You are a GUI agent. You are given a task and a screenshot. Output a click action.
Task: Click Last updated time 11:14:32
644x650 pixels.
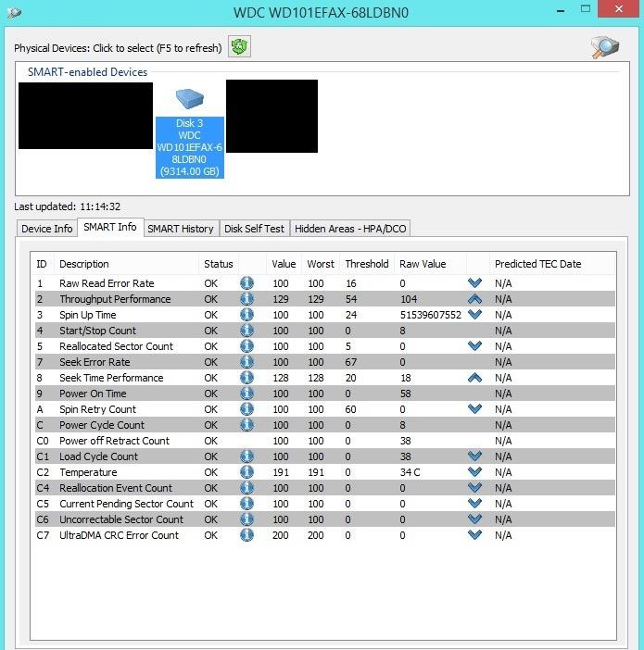point(100,206)
